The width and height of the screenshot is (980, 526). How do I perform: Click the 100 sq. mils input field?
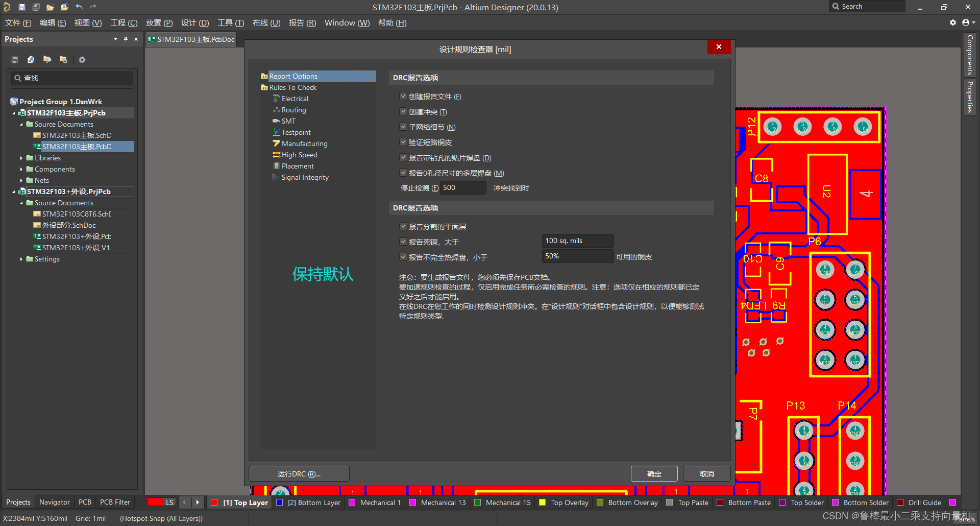[x=577, y=241]
